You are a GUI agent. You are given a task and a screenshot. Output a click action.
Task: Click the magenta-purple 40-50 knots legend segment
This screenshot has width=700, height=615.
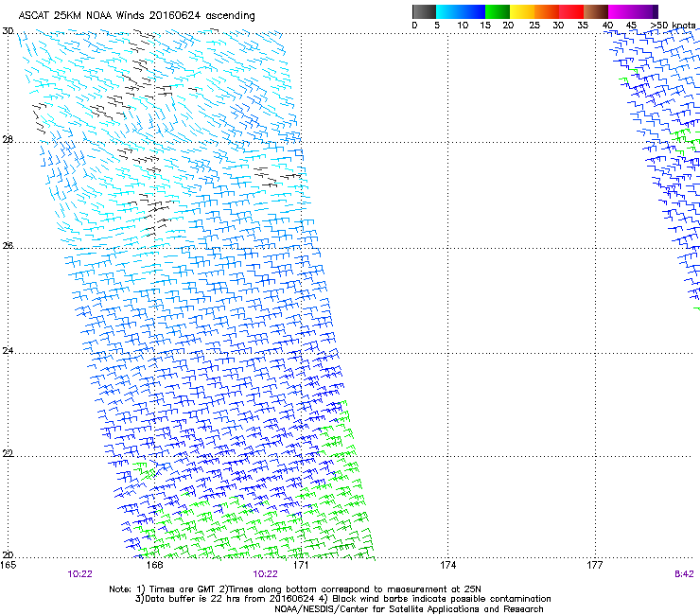pos(633,11)
